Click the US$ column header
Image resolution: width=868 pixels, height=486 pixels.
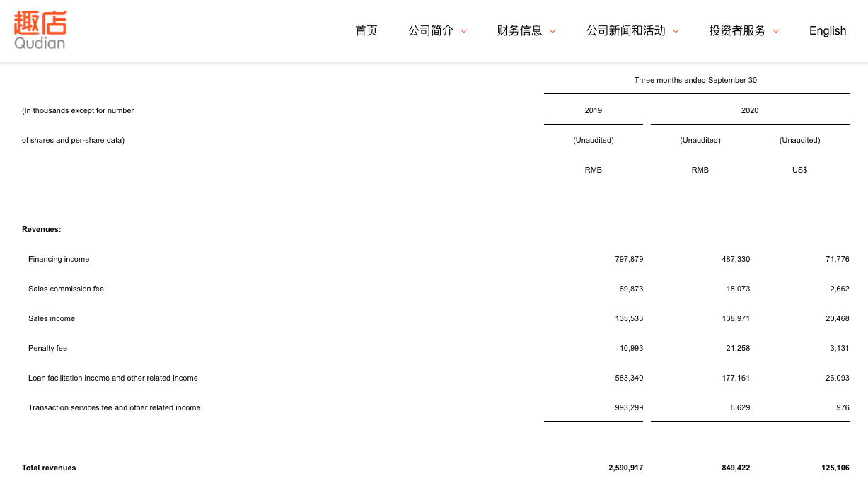coord(799,170)
